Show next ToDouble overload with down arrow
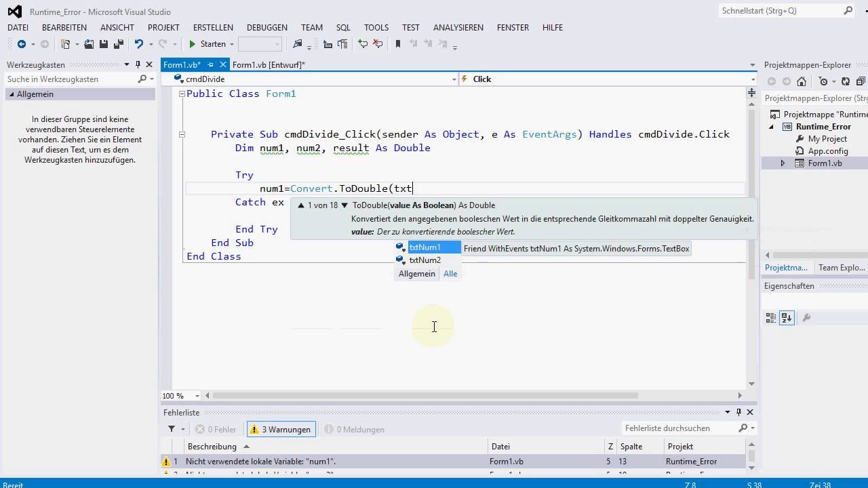This screenshot has height=488, width=868. 344,205
